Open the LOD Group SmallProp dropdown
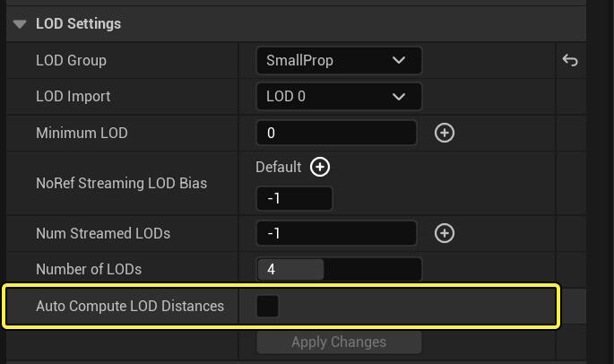This screenshot has width=614, height=364. pyautogui.click(x=338, y=61)
